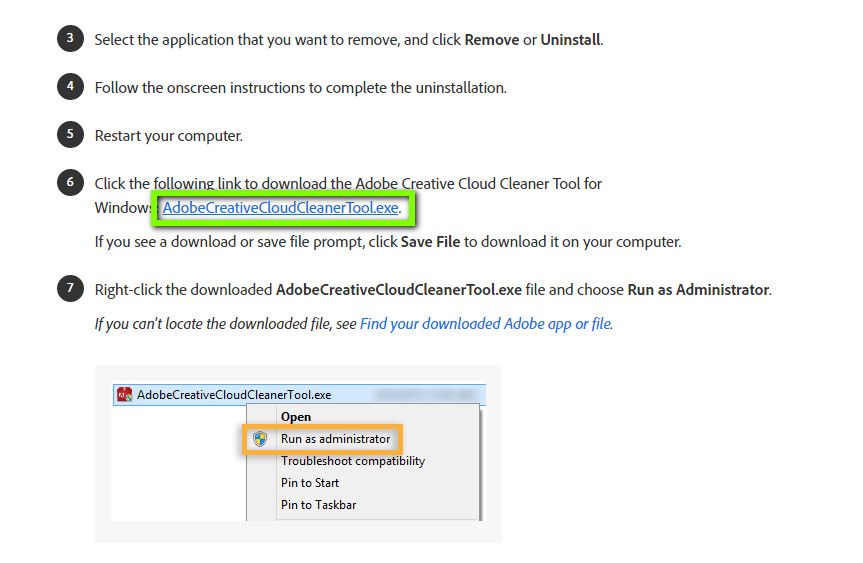Click 'Follow the onscreen instructions' step text

coord(301,88)
